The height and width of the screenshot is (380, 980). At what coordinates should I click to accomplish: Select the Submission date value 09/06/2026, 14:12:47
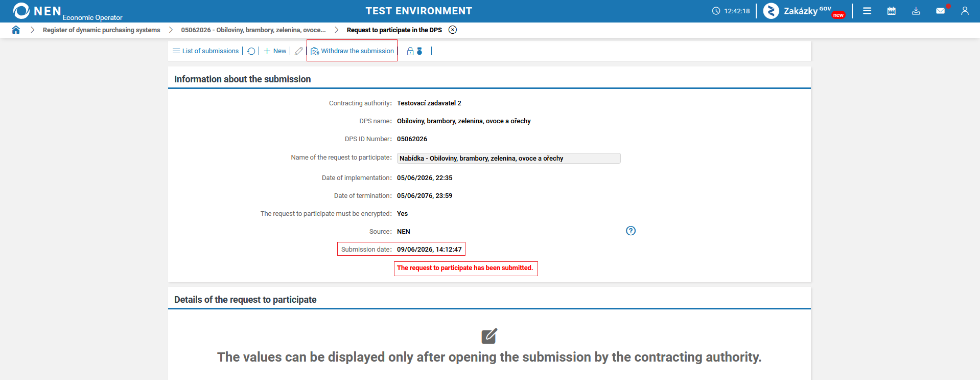(429, 250)
